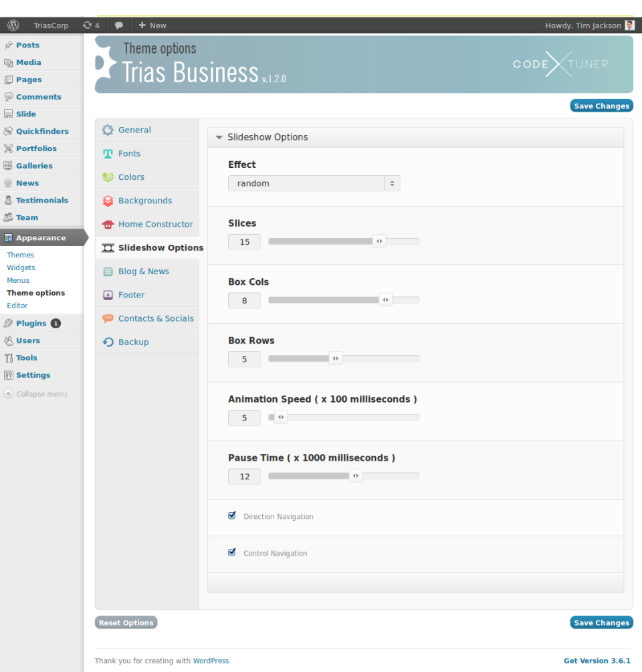Click the Galleries icon in sidebar
642x672 pixels.
pyautogui.click(x=8, y=166)
